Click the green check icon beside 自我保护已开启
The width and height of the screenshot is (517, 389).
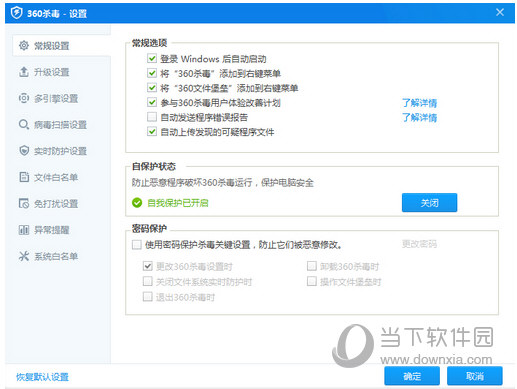(x=137, y=202)
